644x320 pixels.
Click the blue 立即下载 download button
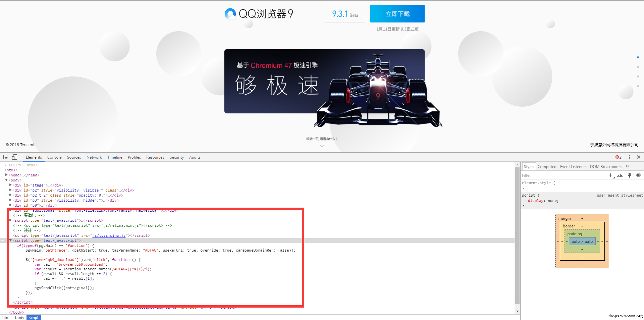point(397,14)
